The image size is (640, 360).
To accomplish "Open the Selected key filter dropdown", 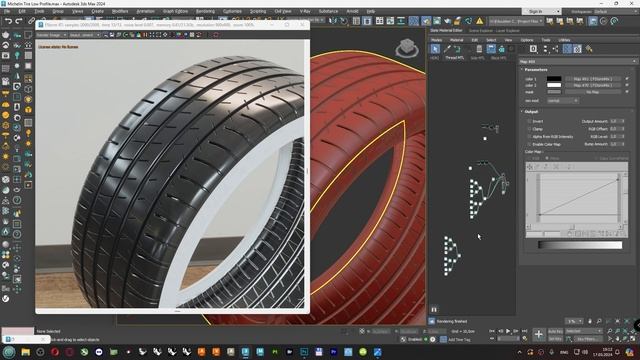I will point(584,331).
